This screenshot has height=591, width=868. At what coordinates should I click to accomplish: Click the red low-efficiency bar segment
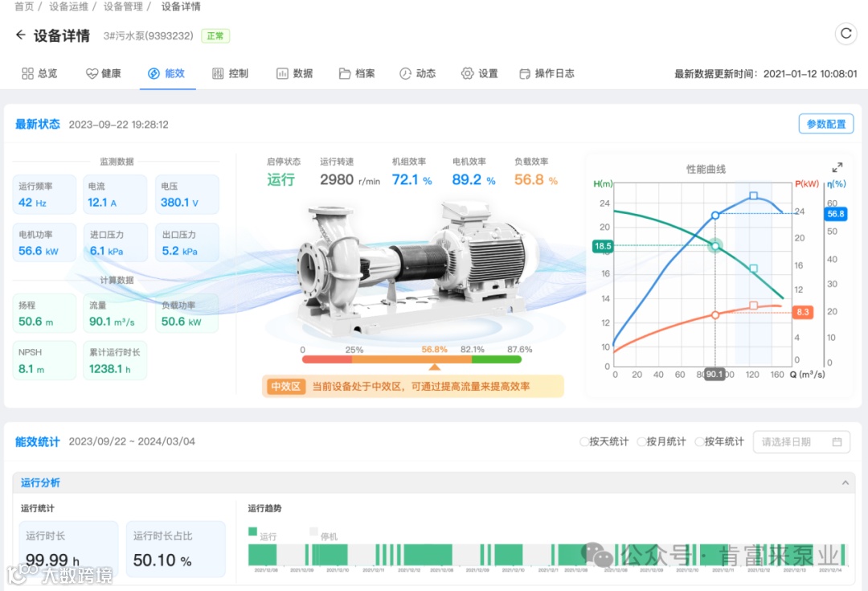[x=326, y=359]
